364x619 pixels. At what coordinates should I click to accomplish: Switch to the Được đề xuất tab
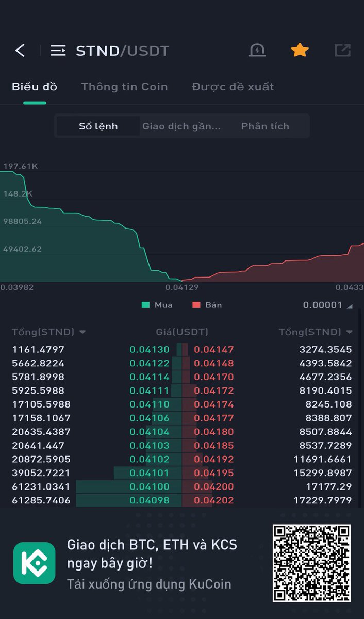coord(233,87)
